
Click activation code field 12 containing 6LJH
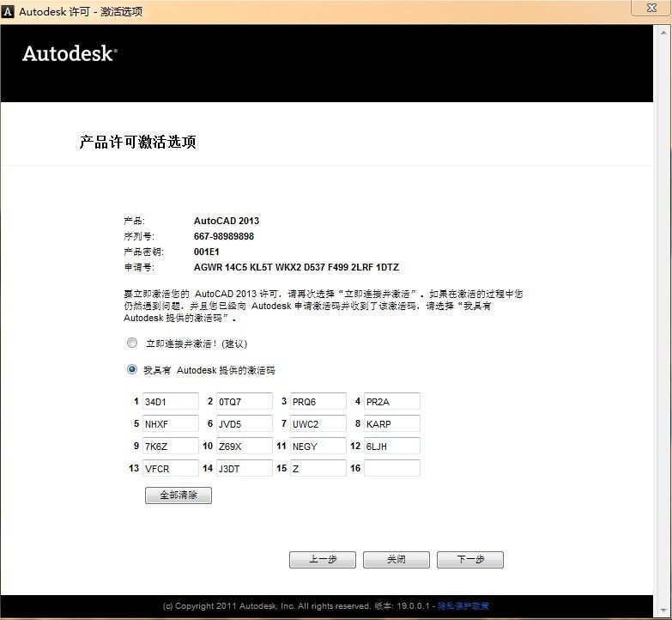point(391,446)
